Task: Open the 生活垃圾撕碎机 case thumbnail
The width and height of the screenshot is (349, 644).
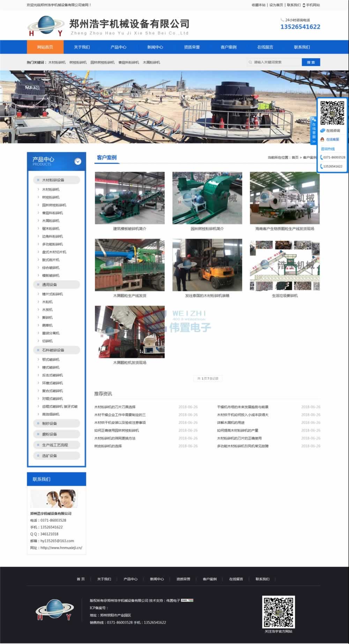Action: [284, 265]
